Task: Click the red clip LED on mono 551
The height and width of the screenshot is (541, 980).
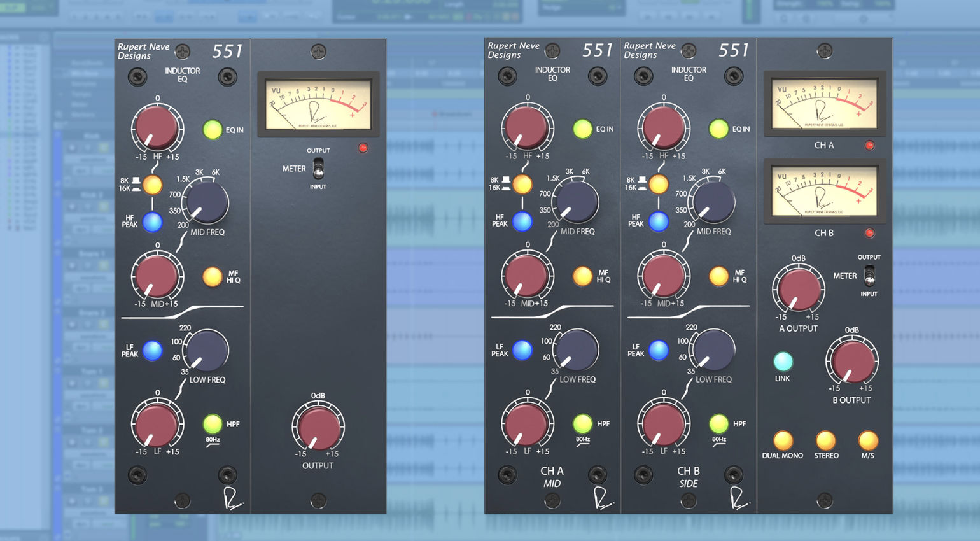Action: tap(363, 148)
